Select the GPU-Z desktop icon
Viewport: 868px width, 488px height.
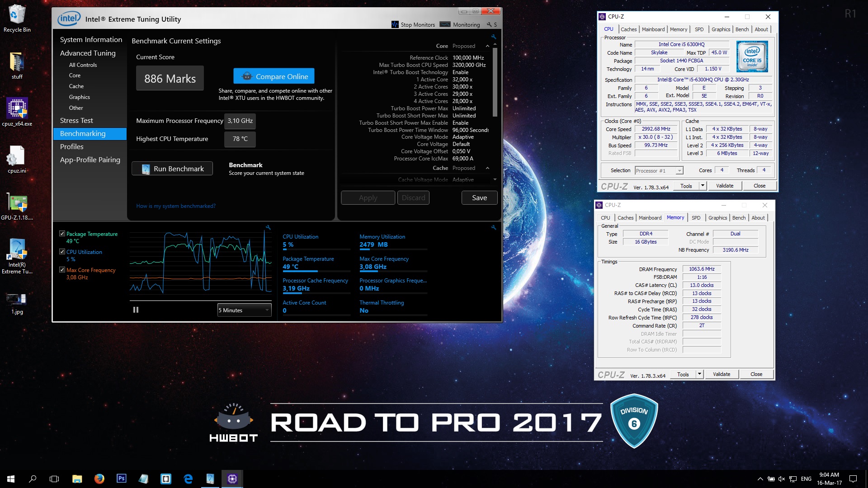[x=17, y=206]
